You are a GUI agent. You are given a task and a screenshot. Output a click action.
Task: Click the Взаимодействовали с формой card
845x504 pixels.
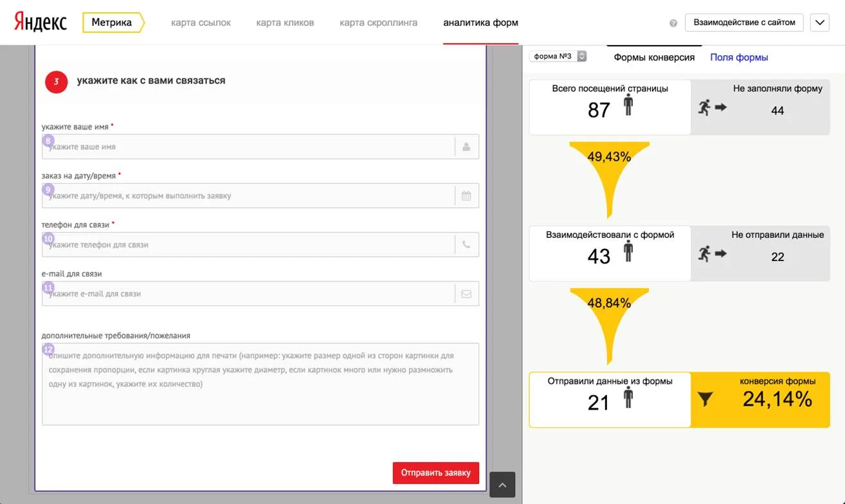[x=610, y=253]
